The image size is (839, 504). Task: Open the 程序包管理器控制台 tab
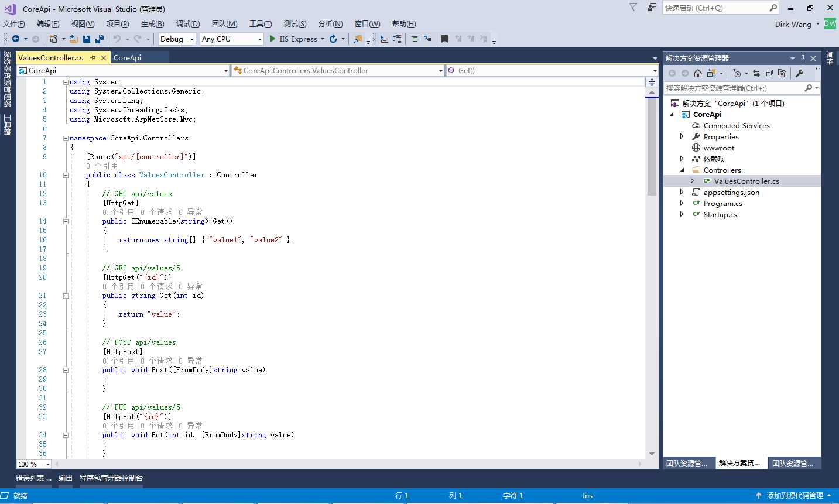pyautogui.click(x=111, y=478)
